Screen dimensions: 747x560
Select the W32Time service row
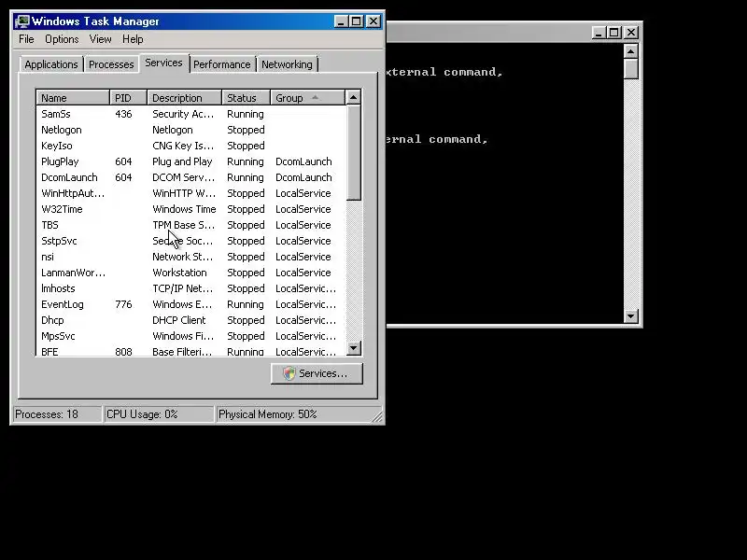click(x=190, y=209)
